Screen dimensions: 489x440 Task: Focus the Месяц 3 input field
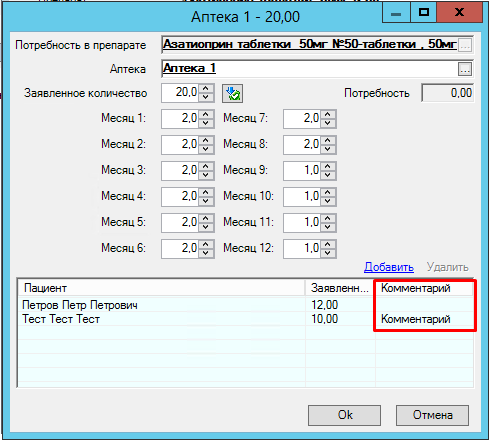(180, 171)
